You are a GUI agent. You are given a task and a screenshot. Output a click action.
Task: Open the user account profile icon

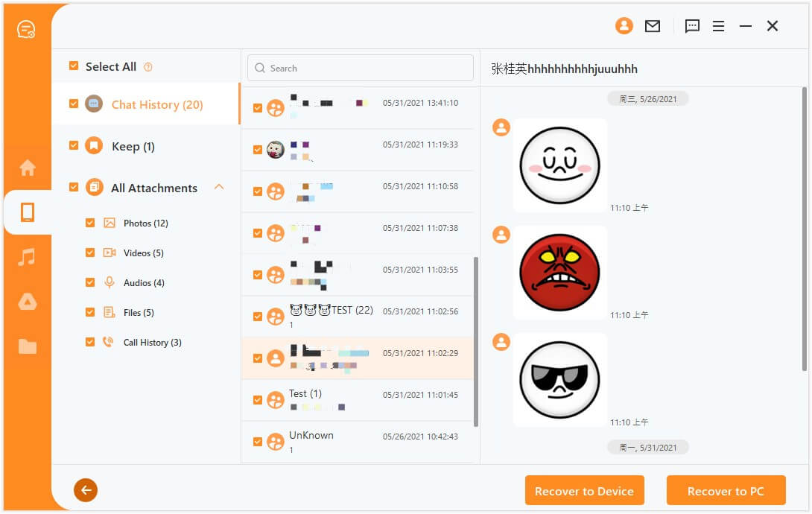pos(624,25)
